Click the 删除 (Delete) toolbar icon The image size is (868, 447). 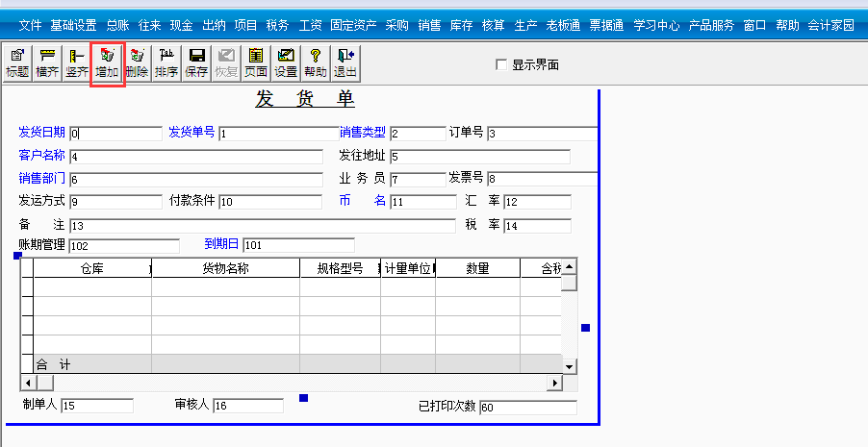[x=137, y=63]
